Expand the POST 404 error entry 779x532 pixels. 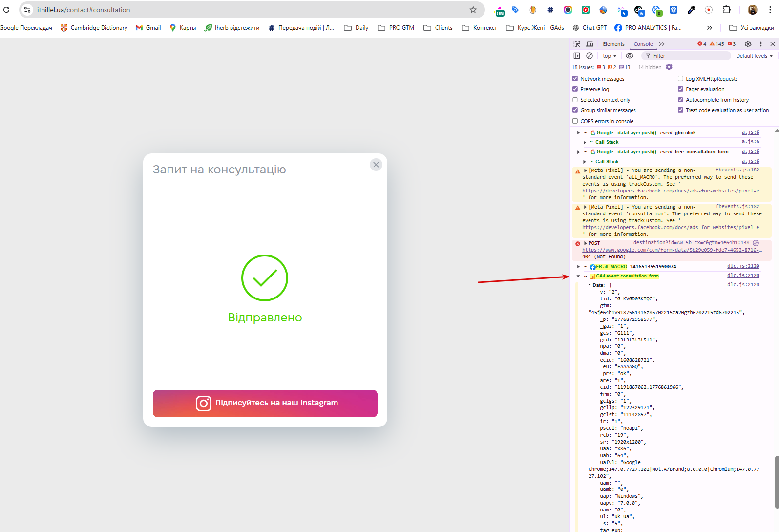tap(586, 243)
